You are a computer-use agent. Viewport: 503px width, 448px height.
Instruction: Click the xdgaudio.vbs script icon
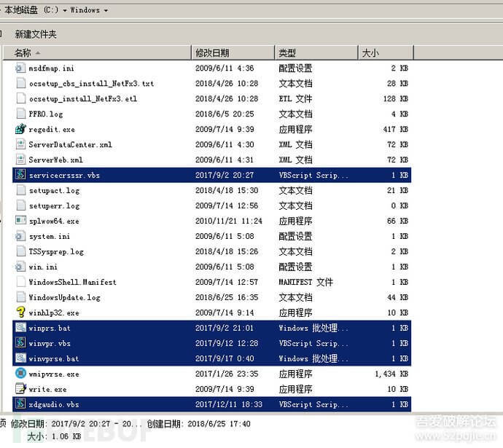pyautogui.click(x=20, y=404)
